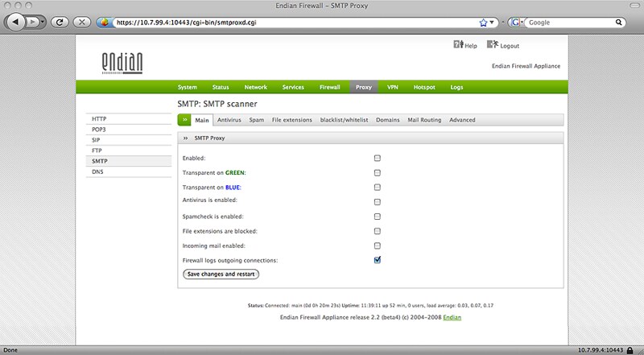The width and height of the screenshot is (644, 355).
Task: Click the Endian logo
Action: coord(122,64)
